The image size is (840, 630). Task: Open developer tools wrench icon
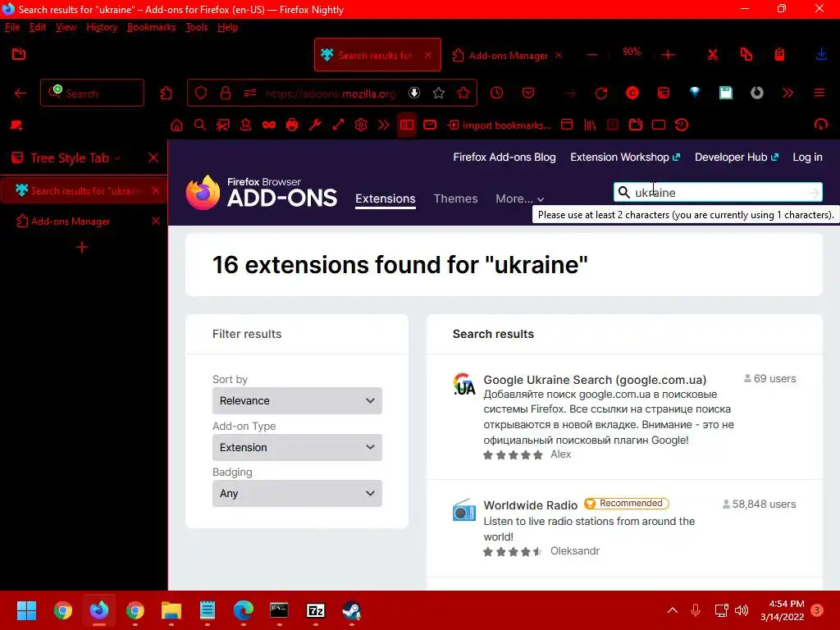click(315, 125)
